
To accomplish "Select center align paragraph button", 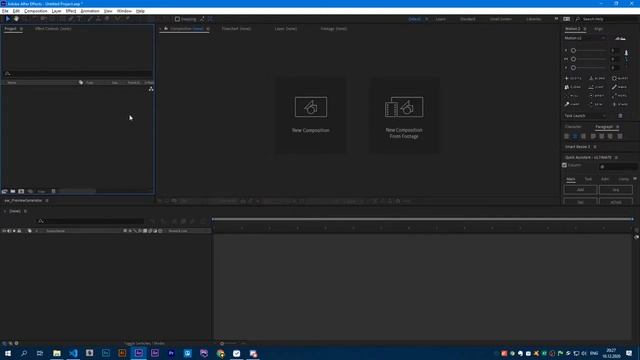I will (575, 136).
